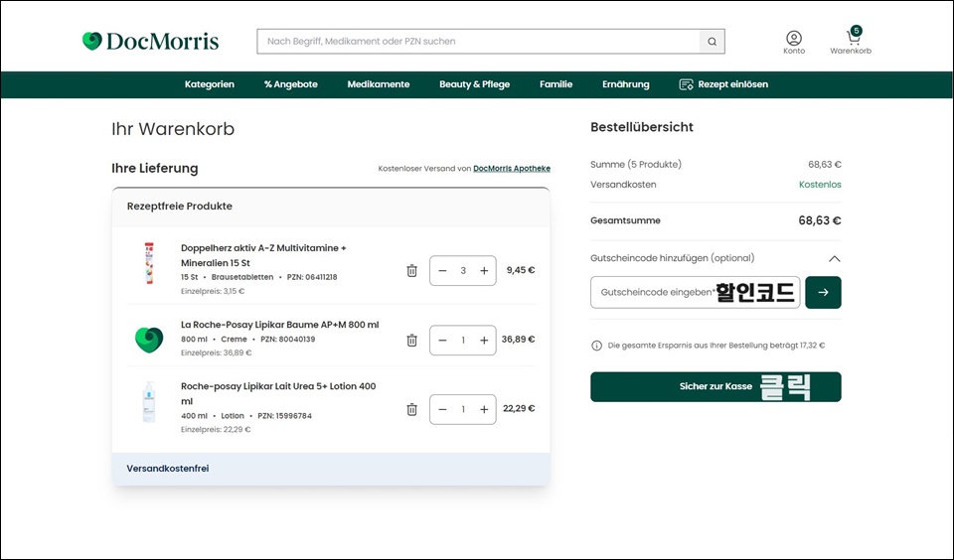Open the Kategorien menu
954x560 pixels.
tap(210, 84)
